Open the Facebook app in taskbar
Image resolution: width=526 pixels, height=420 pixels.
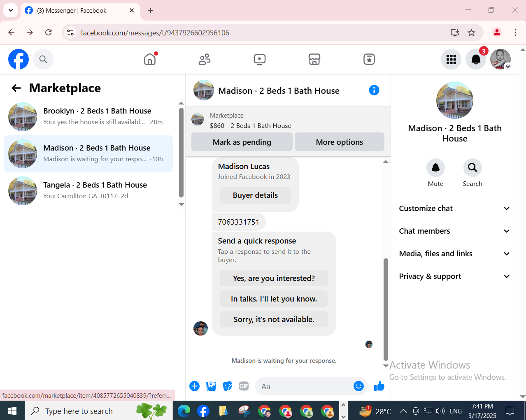pos(203,411)
